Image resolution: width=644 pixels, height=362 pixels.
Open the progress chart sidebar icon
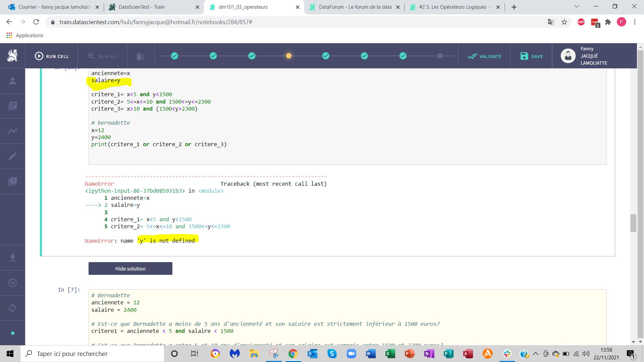click(12, 131)
